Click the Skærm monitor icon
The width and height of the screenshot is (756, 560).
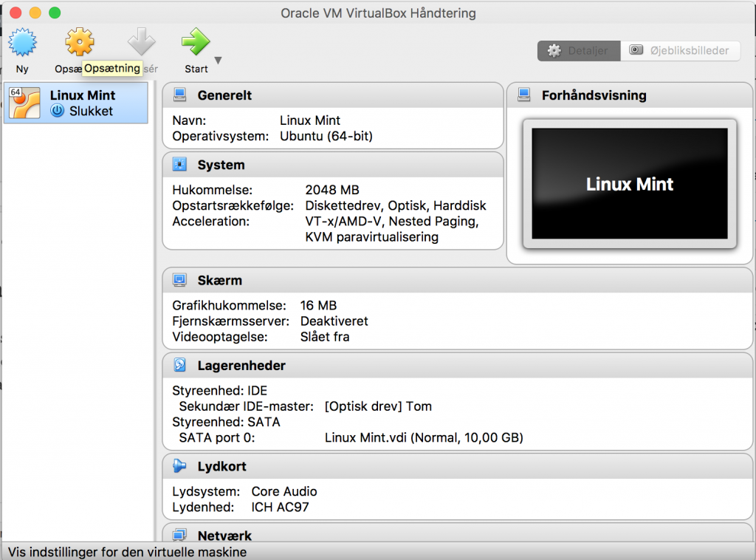180,280
